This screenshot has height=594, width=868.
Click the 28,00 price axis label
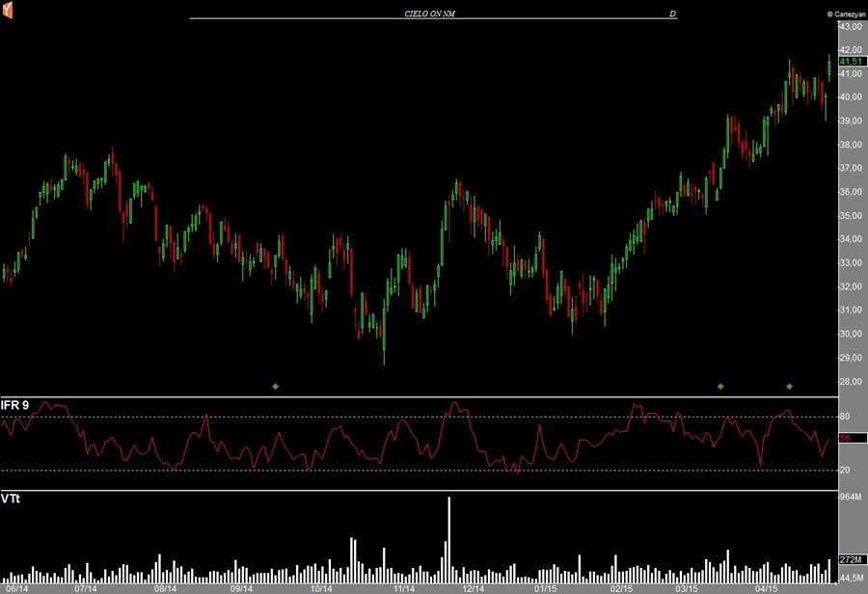(850, 382)
